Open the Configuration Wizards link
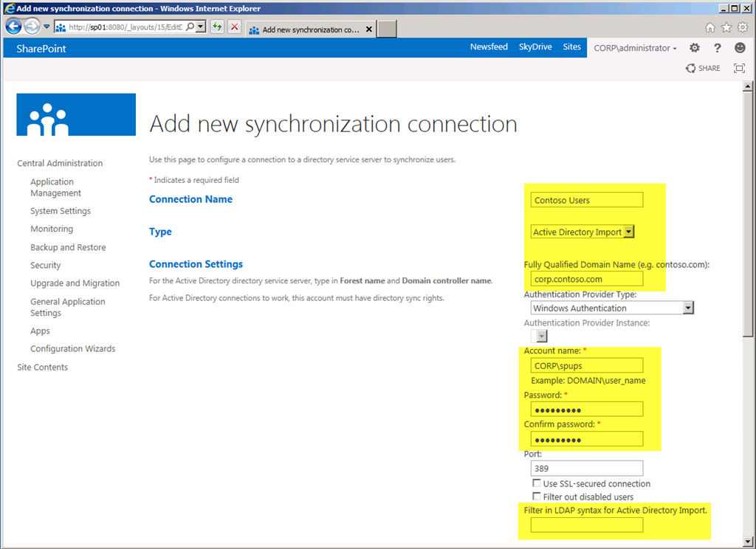Image resolution: width=756 pixels, height=549 pixels. (x=72, y=349)
